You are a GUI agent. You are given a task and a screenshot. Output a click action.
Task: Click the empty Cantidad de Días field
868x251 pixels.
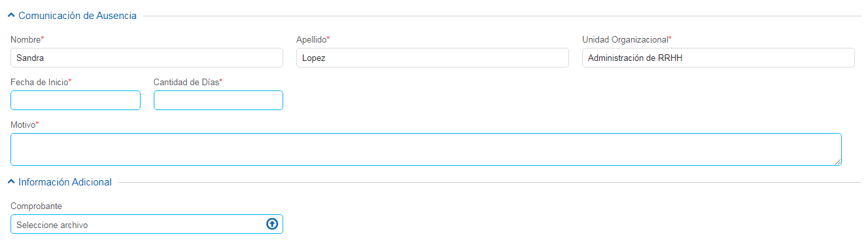218,100
